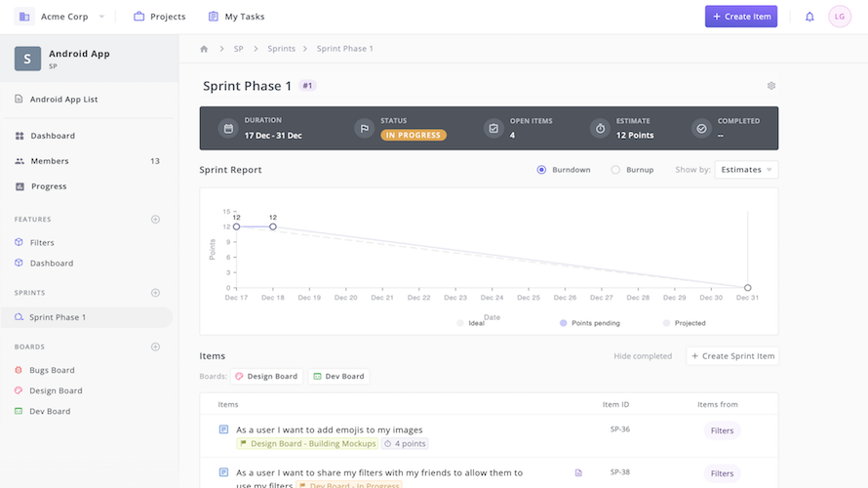Click the Items from column header
The width and height of the screenshot is (868, 488).
coord(718,405)
